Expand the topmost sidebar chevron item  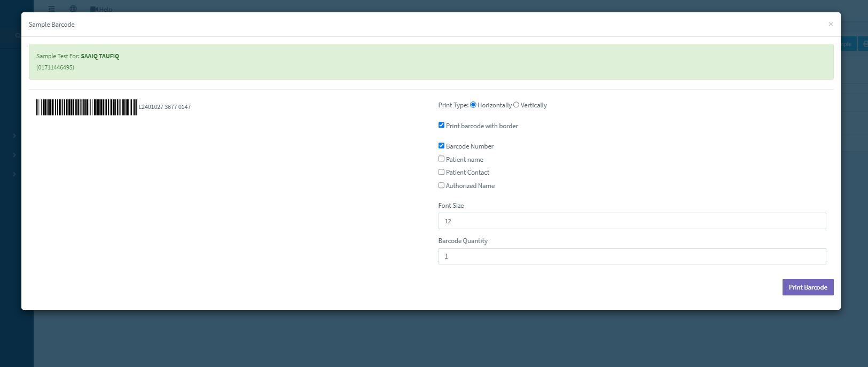coord(14,136)
